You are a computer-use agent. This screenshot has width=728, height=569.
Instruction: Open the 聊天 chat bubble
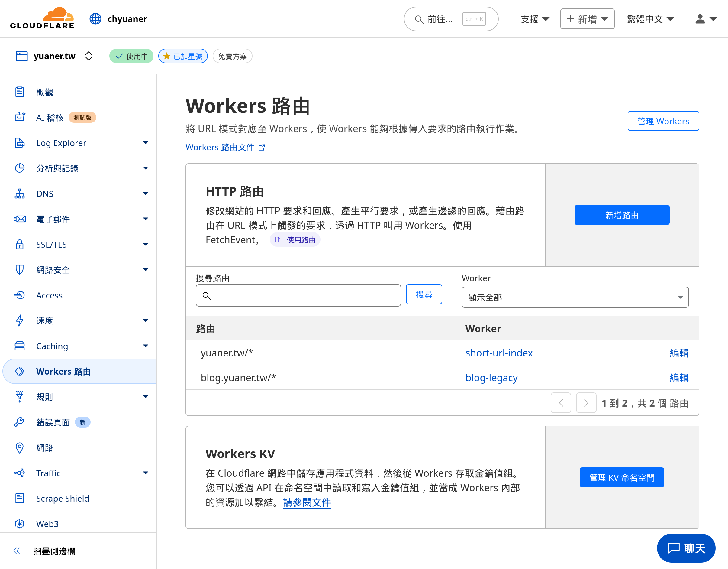pyautogui.click(x=686, y=548)
